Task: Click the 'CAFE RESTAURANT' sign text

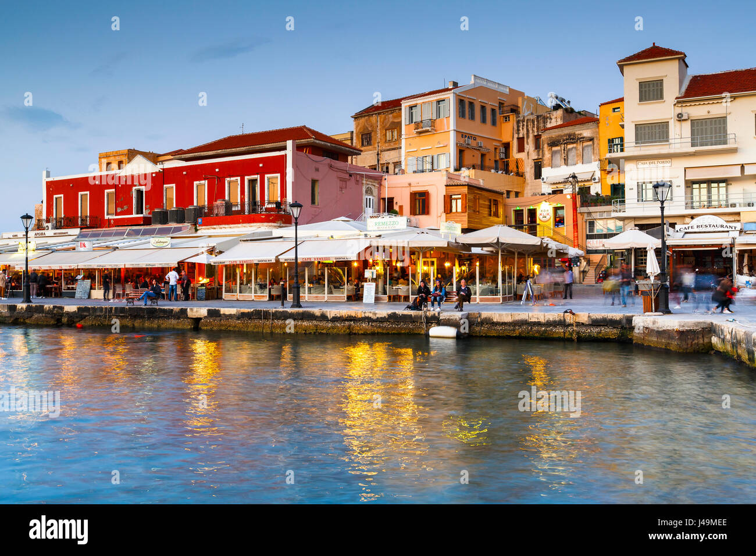Action: (708, 227)
